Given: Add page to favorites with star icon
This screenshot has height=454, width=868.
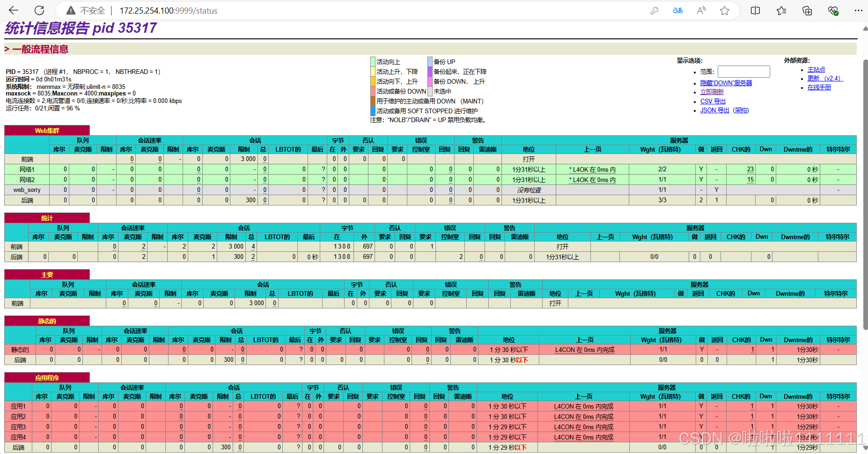Looking at the screenshot, I should pyautogui.click(x=724, y=11).
